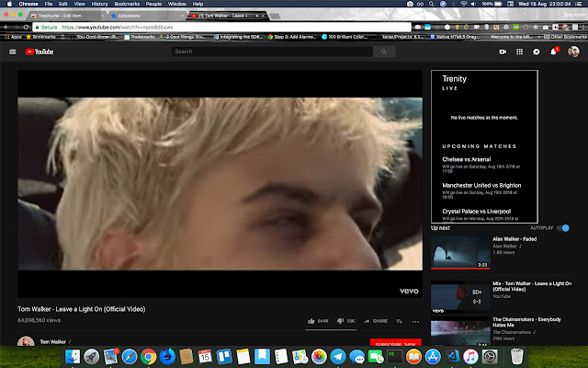The width and height of the screenshot is (588, 368).
Task: Like the video with thumbs up
Action: pyautogui.click(x=312, y=321)
